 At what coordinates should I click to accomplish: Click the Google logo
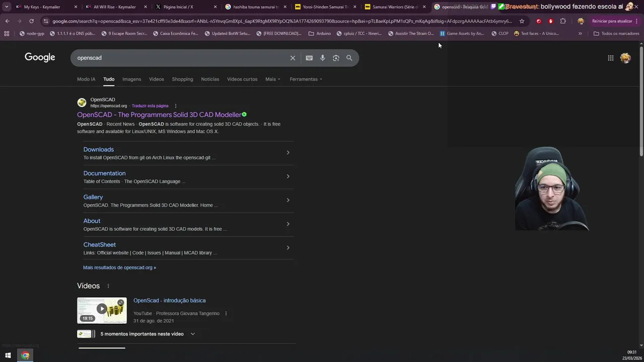(x=40, y=57)
